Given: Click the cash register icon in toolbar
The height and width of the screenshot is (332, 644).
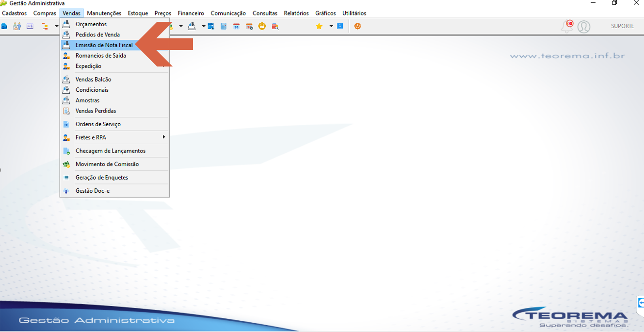Looking at the screenshot, I should 192,26.
